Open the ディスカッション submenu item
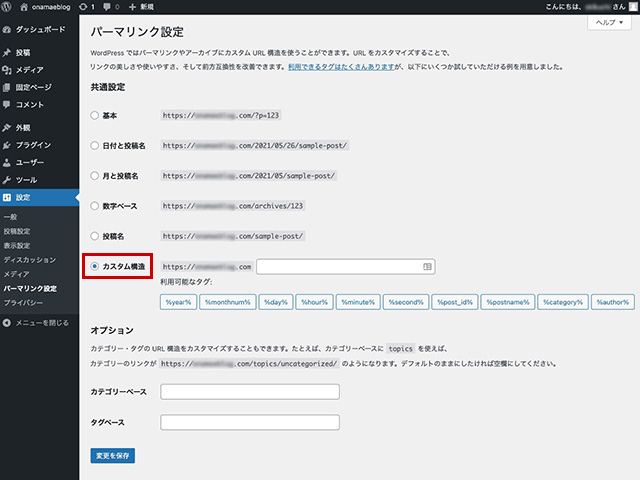640x480 pixels. tap(30, 260)
